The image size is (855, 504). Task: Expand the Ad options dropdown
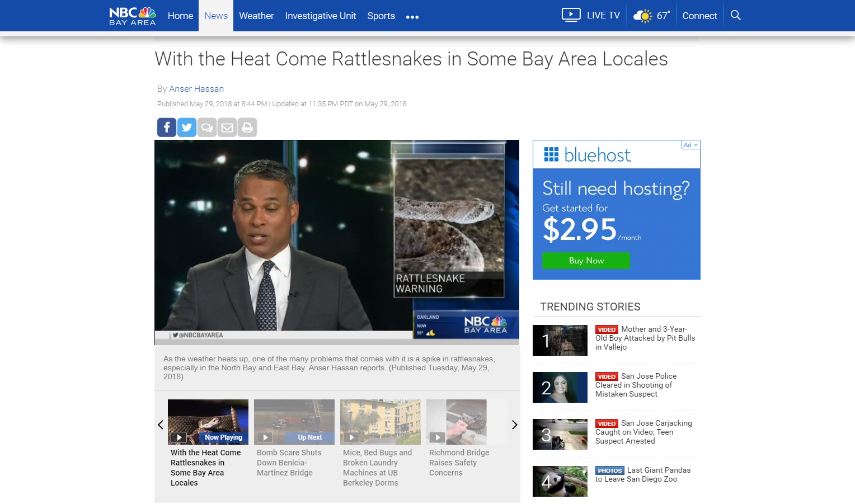(x=690, y=145)
